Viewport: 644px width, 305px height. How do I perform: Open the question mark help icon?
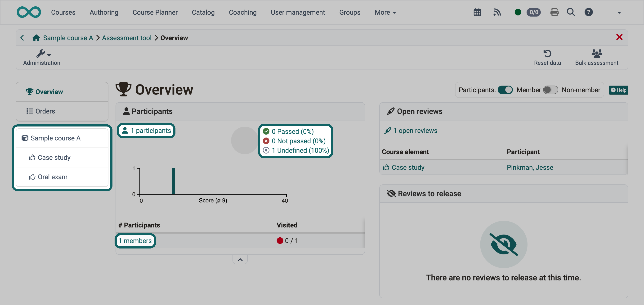click(589, 12)
